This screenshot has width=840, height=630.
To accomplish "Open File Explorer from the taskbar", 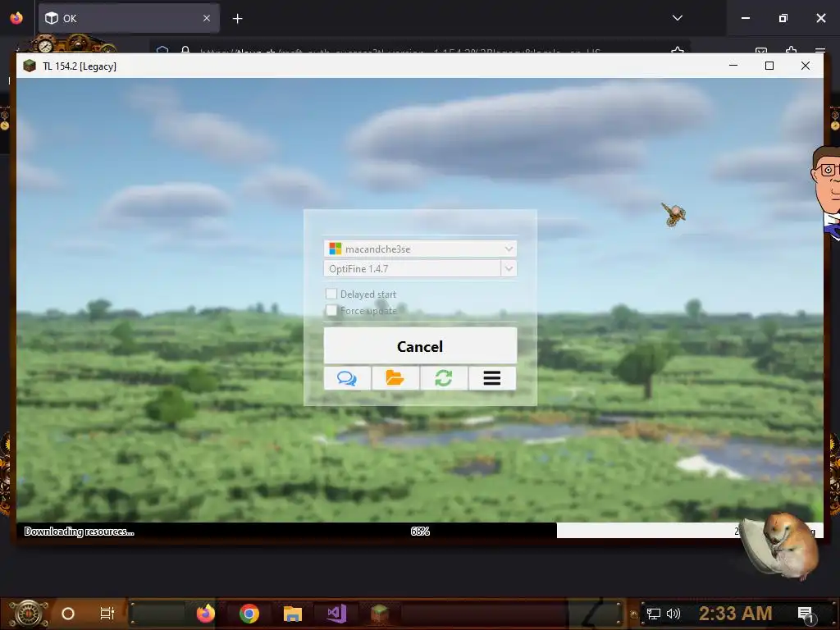I will click(x=293, y=614).
